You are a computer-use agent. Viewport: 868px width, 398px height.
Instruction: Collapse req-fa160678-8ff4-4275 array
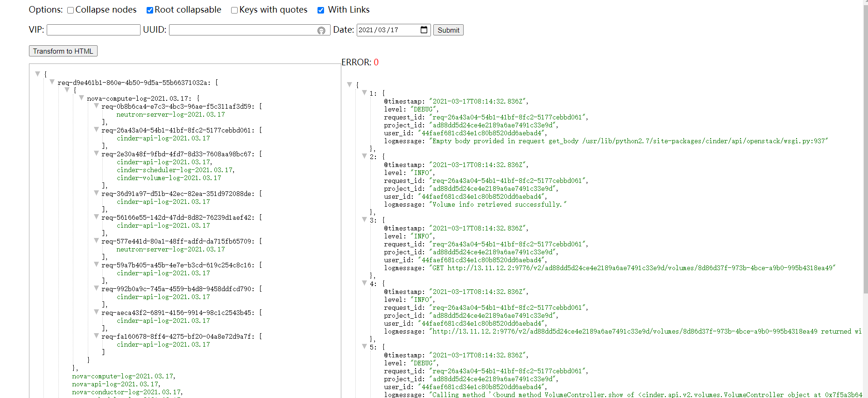(97, 335)
